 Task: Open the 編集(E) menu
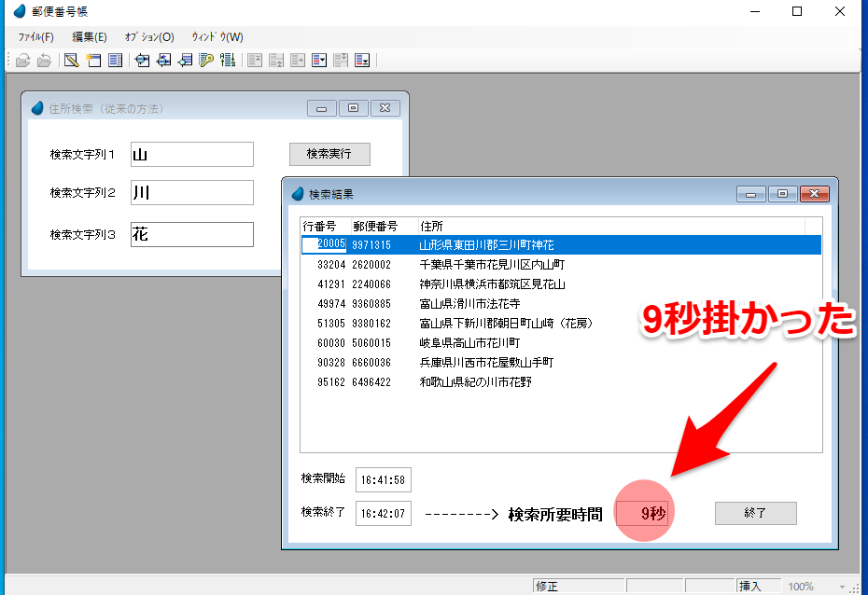click(90, 37)
